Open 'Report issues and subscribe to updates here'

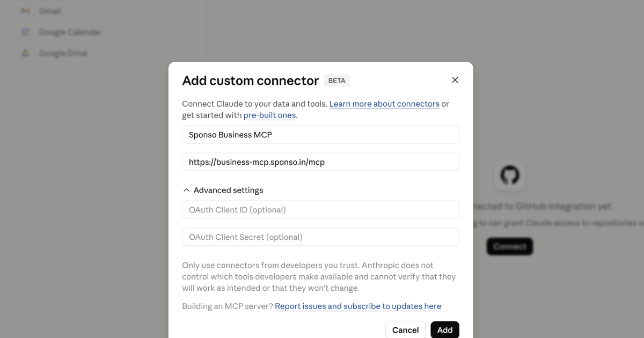[x=358, y=306]
